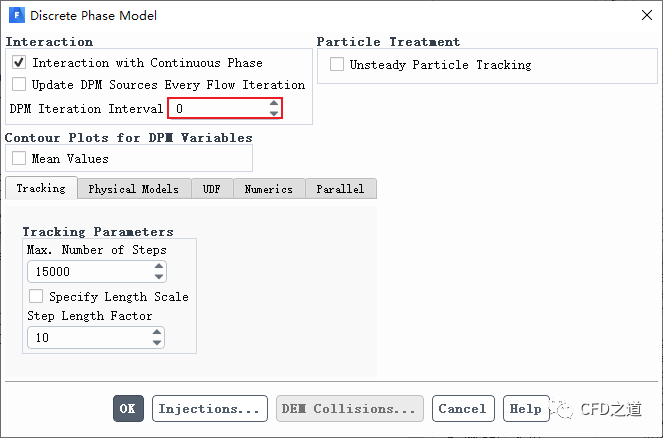This screenshot has height=438, width=663.
Task: Decrease DPM Iteration Interval with down arrow
Action: (274, 113)
